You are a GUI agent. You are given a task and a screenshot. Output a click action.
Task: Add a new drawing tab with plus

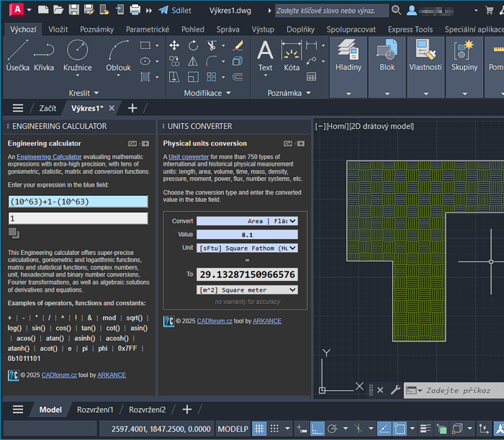(x=132, y=108)
